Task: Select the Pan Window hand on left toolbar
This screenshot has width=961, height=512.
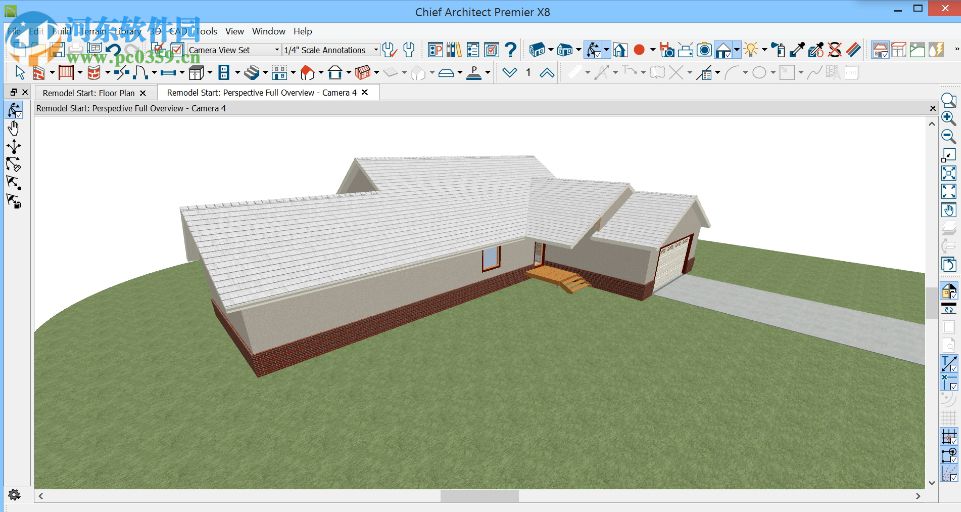Action: coord(13,128)
